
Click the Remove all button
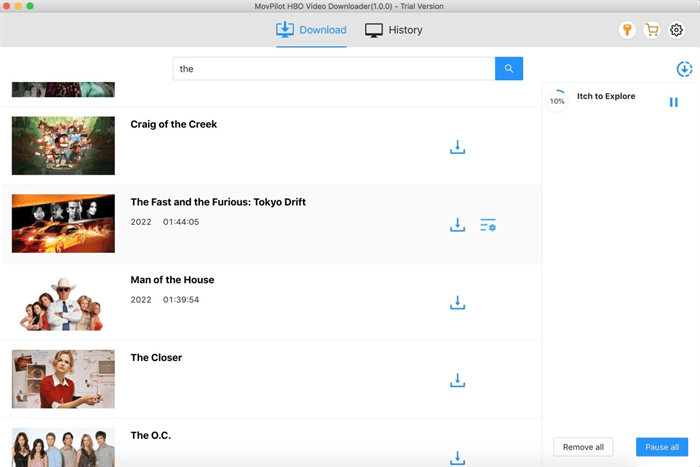[583, 447]
